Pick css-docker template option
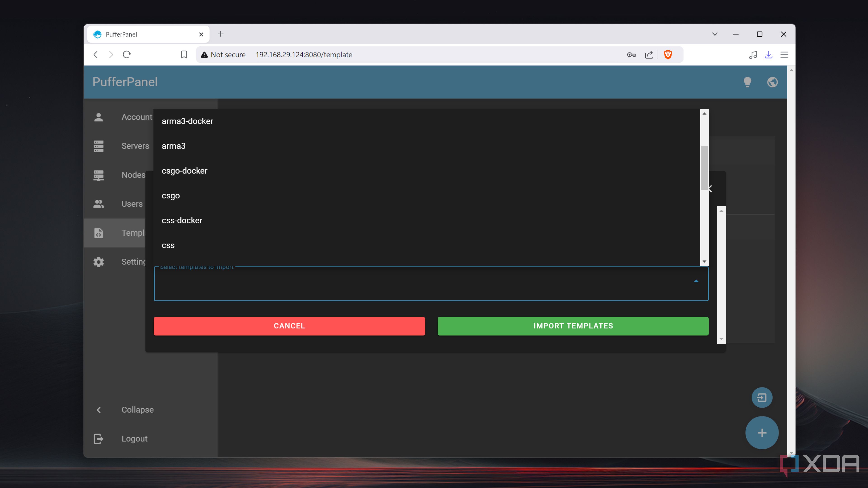This screenshot has width=868, height=488. click(x=427, y=221)
